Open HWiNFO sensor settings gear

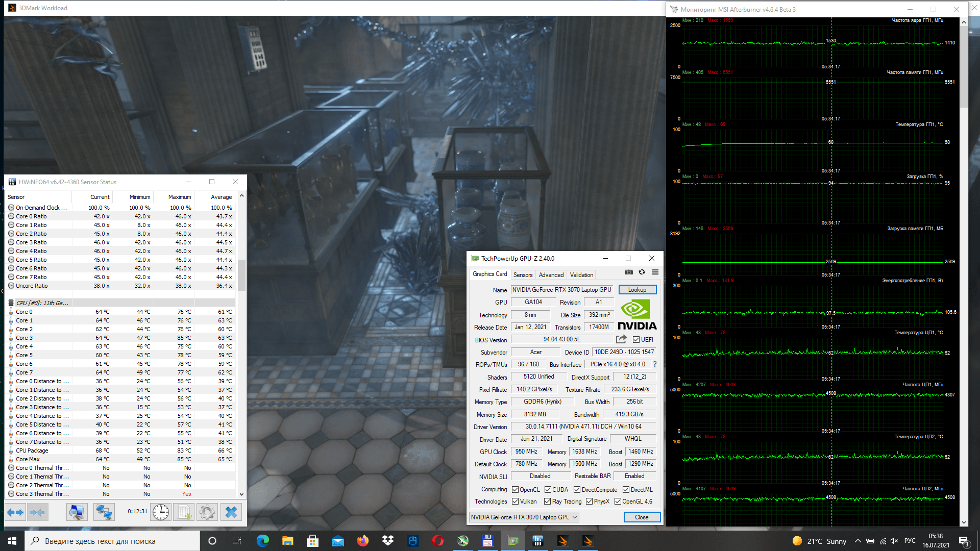click(x=207, y=512)
